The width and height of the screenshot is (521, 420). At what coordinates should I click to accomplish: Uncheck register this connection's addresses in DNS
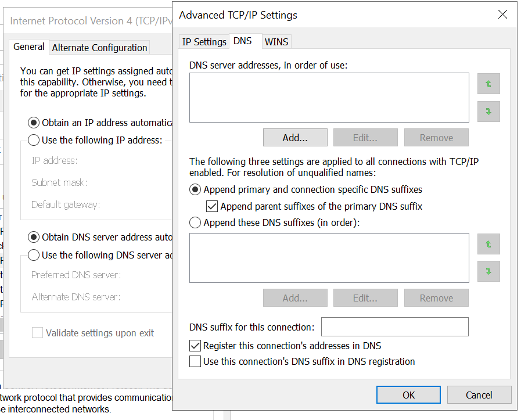click(x=195, y=345)
